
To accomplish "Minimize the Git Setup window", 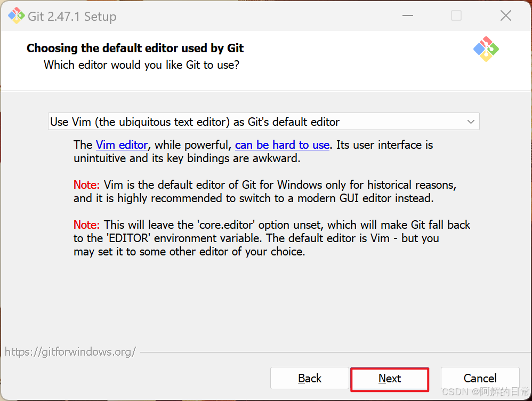I will pyautogui.click(x=408, y=15).
